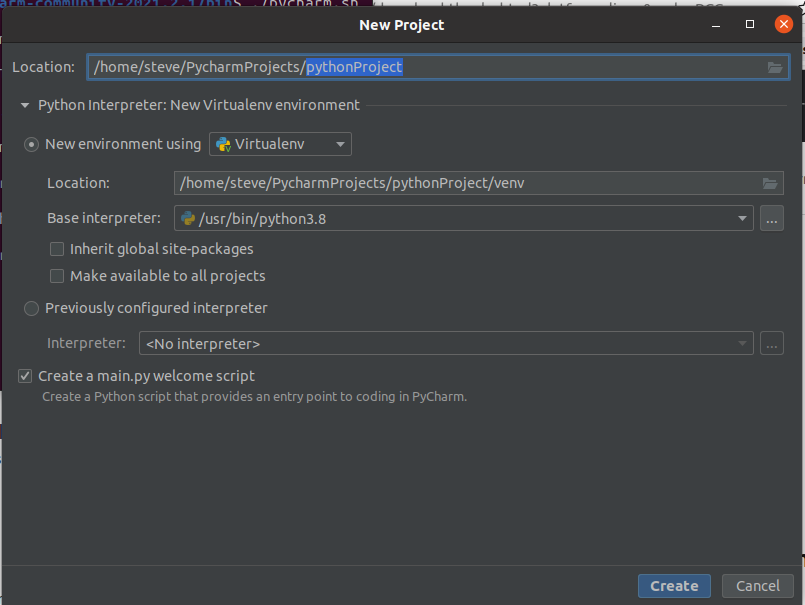Viewport: 805px width, 605px height.
Task: Click the Cancel button
Action: pos(758,586)
